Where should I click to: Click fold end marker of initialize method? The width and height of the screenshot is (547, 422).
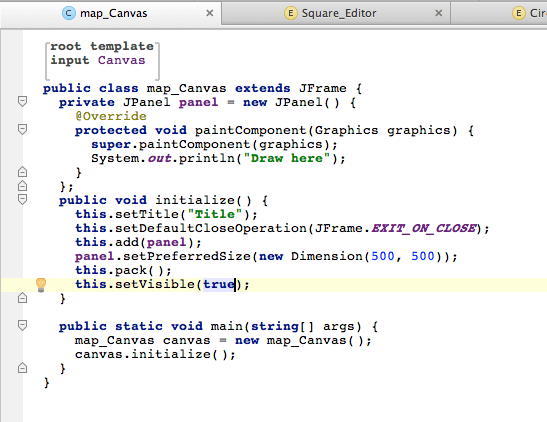pyautogui.click(x=22, y=298)
